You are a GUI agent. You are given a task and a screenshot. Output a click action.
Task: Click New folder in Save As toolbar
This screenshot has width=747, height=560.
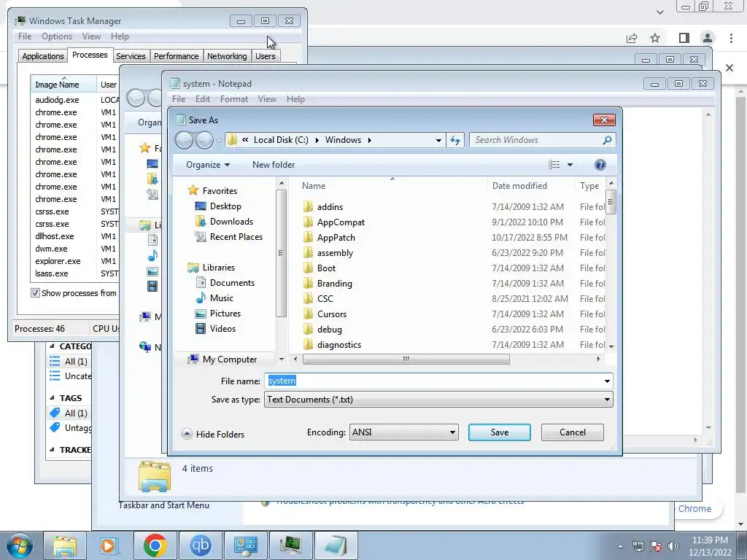tap(274, 165)
